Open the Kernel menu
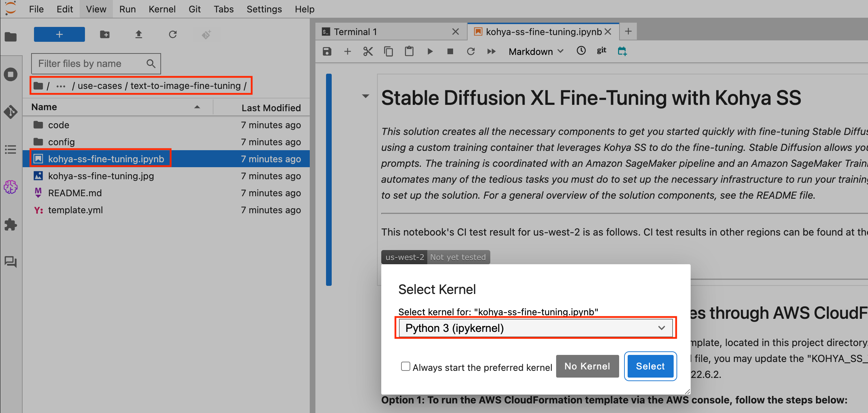 (x=162, y=9)
